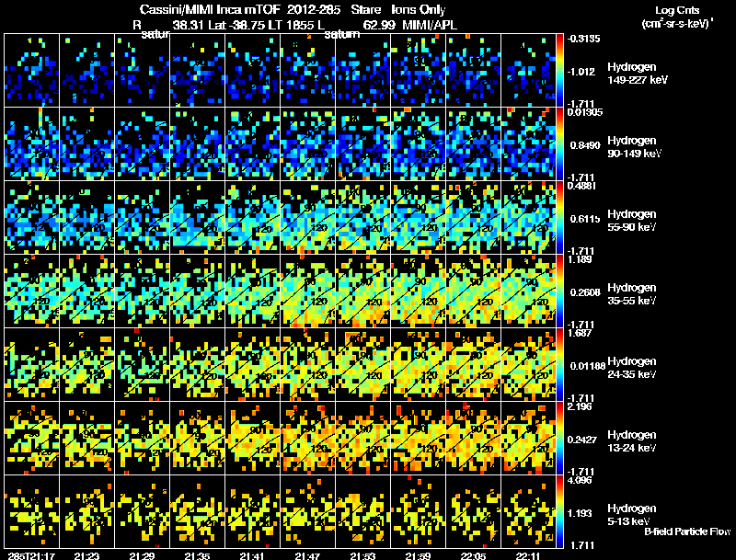Image resolution: width=736 pixels, height=560 pixels.
Task: Click the B-field Particle Flow label
Action: tap(687, 531)
